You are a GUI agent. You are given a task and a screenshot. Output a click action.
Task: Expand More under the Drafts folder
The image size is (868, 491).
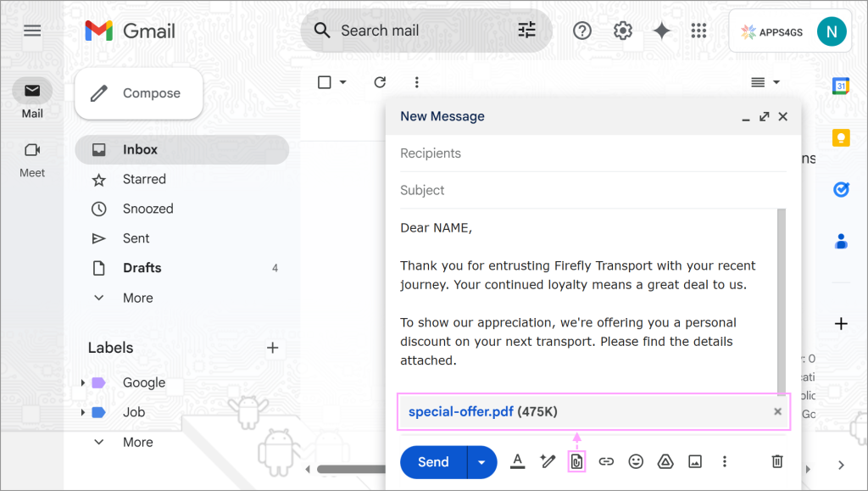[137, 298]
